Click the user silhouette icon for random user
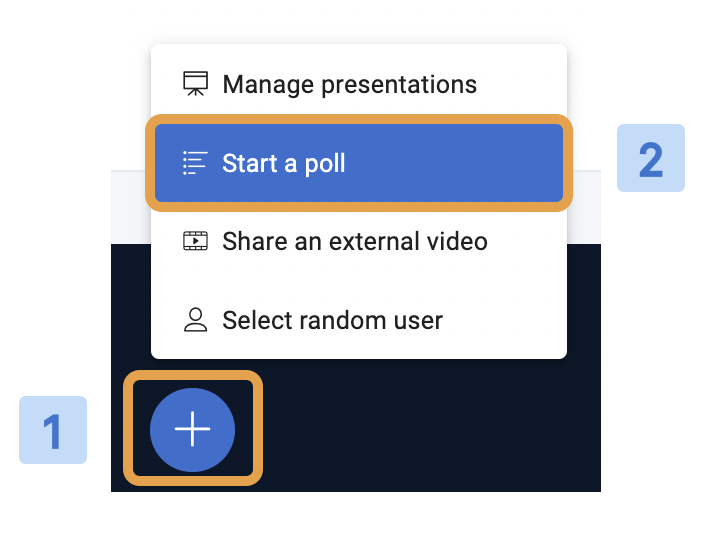 195,320
